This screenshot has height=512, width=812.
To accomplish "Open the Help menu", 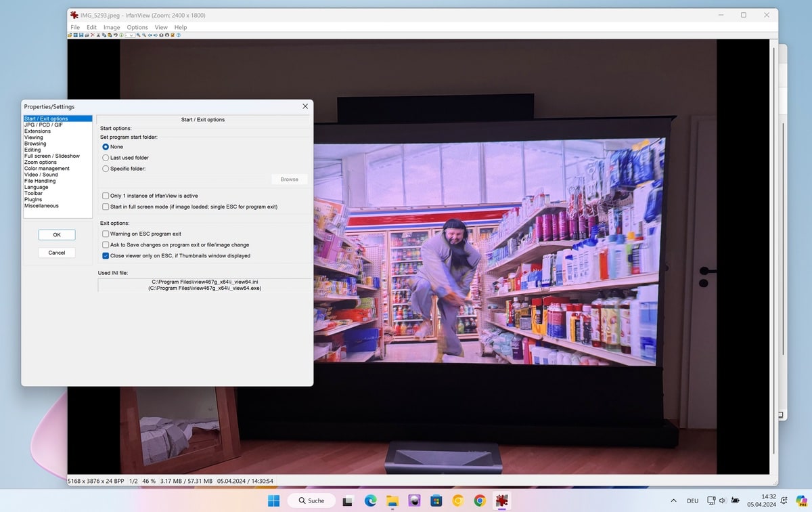I will [x=181, y=28].
